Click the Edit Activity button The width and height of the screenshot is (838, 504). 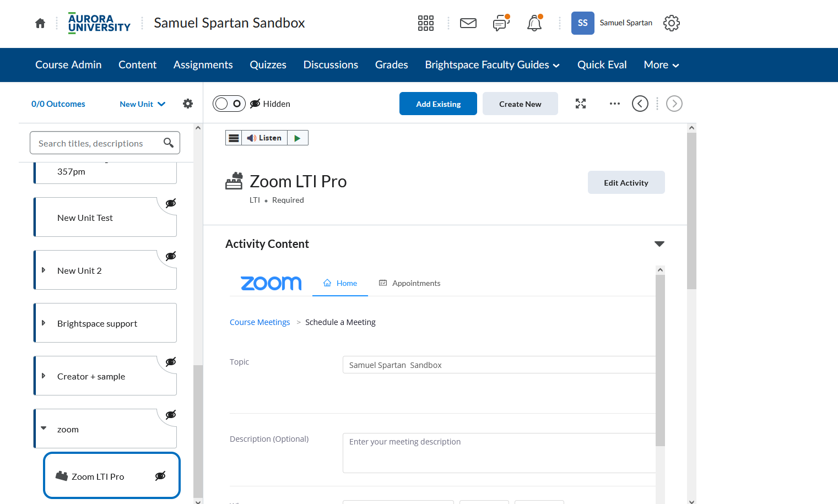626,182
